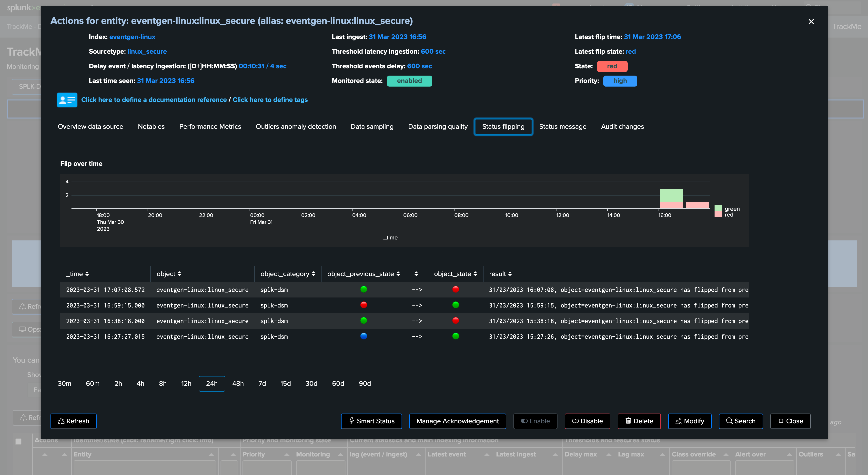Click the Disable toggle button

tap(587, 421)
